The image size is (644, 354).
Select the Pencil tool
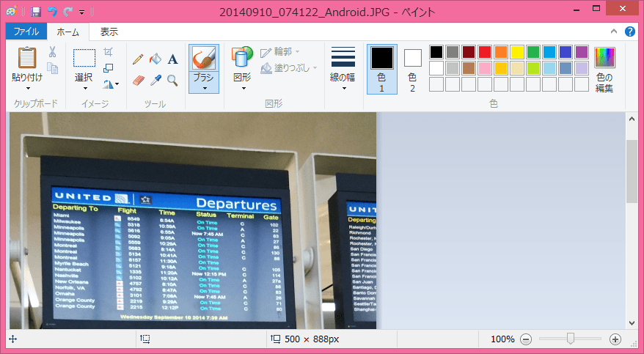138,59
